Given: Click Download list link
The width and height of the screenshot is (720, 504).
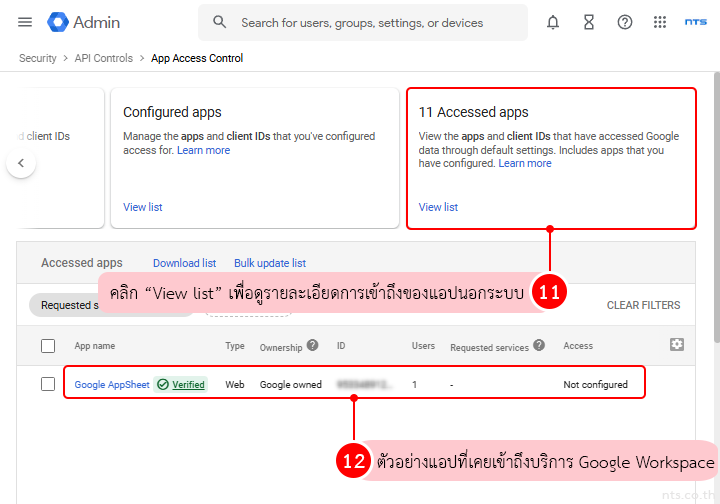Looking at the screenshot, I should (x=184, y=263).
